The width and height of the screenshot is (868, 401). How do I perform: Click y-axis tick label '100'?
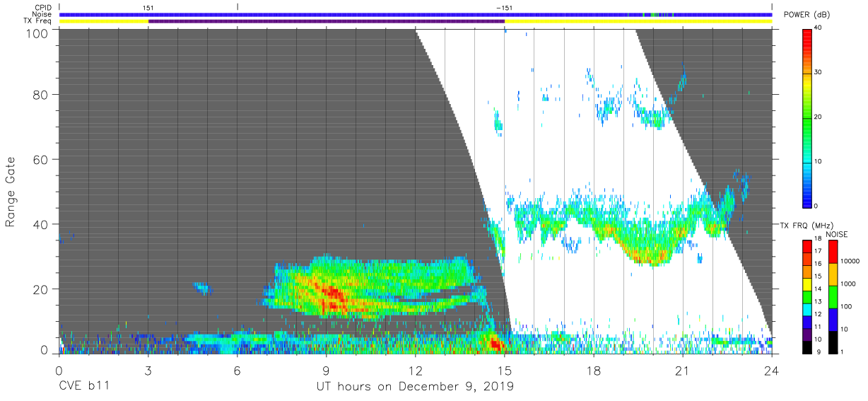pyautogui.click(x=36, y=33)
